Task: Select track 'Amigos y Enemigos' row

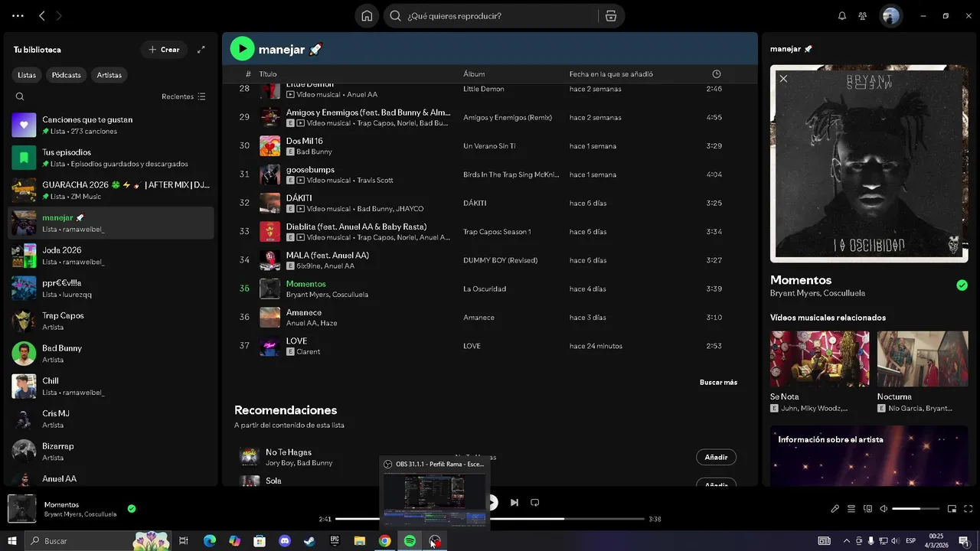Action: tap(490, 117)
